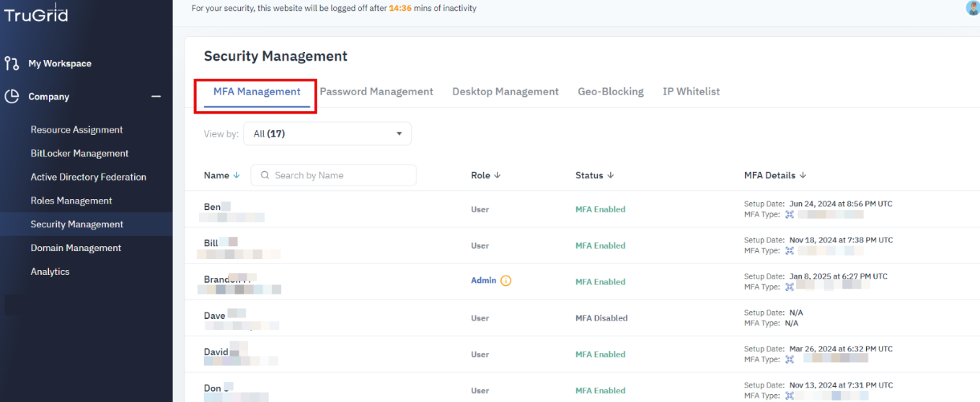Click MFA Enabled status for David

600,354
